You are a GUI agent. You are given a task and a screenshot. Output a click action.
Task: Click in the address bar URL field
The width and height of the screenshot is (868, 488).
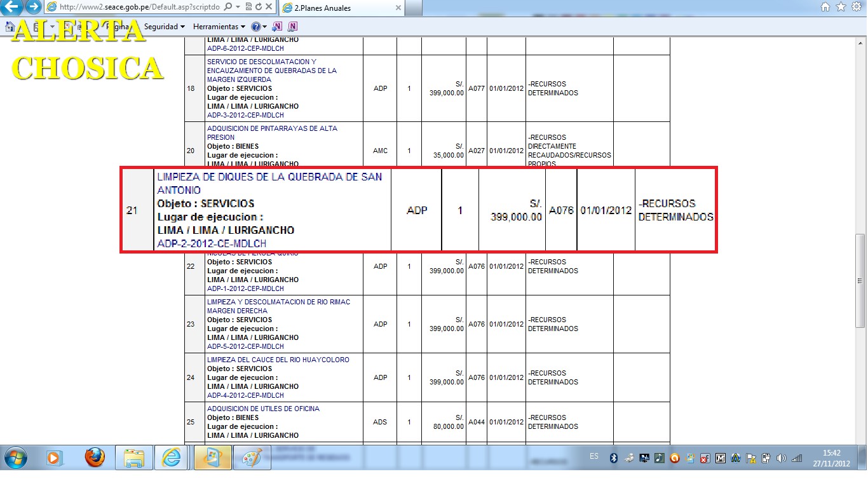coord(139,7)
